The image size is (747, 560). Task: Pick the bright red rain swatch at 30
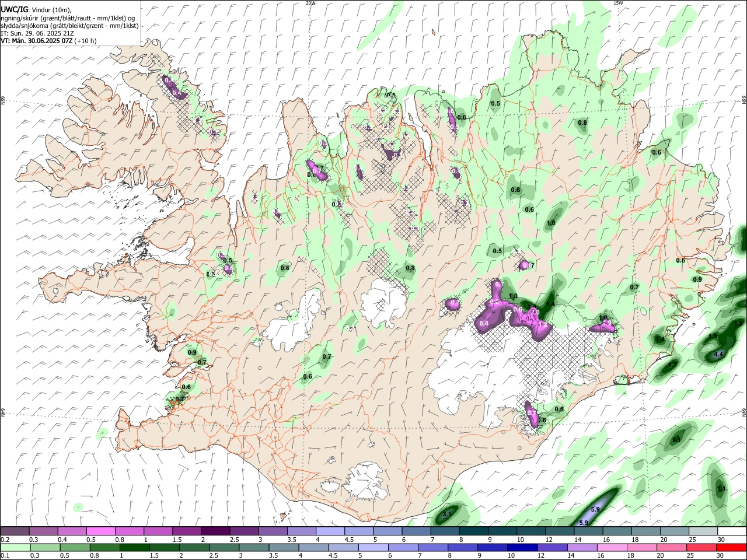(732, 547)
